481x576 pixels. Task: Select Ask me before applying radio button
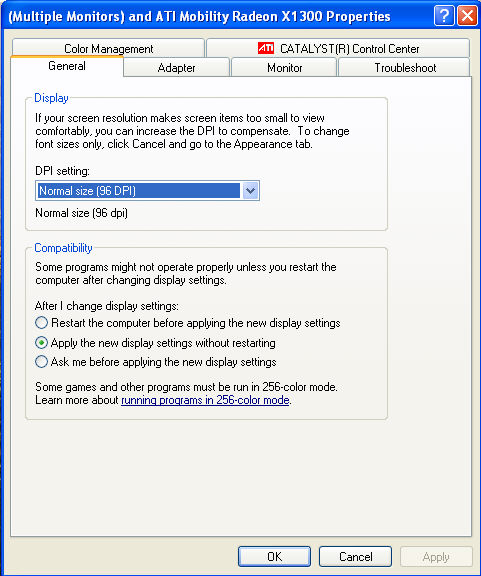[x=41, y=362]
